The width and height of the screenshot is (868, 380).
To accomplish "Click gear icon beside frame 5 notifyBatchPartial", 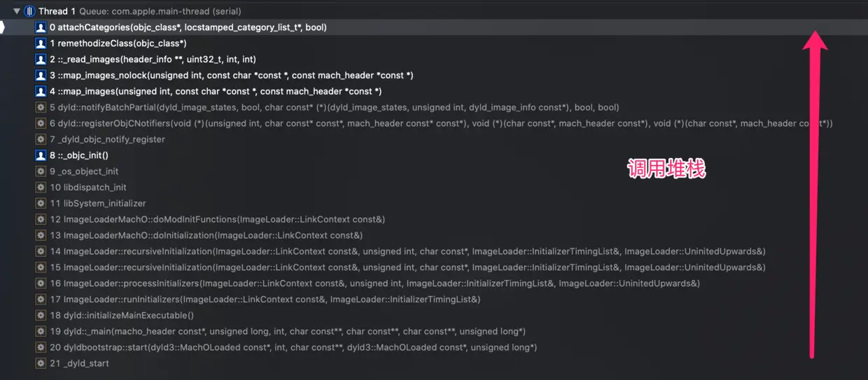I will [41, 108].
